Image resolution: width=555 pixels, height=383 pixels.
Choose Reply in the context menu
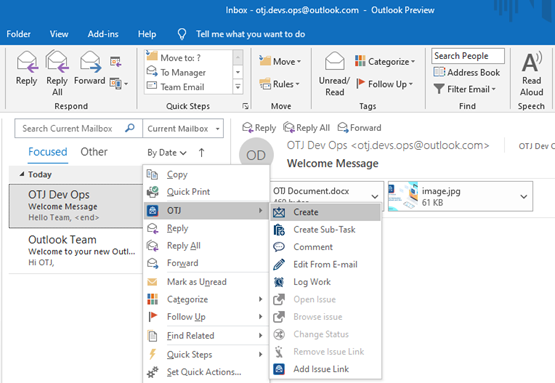(x=206, y=228)
